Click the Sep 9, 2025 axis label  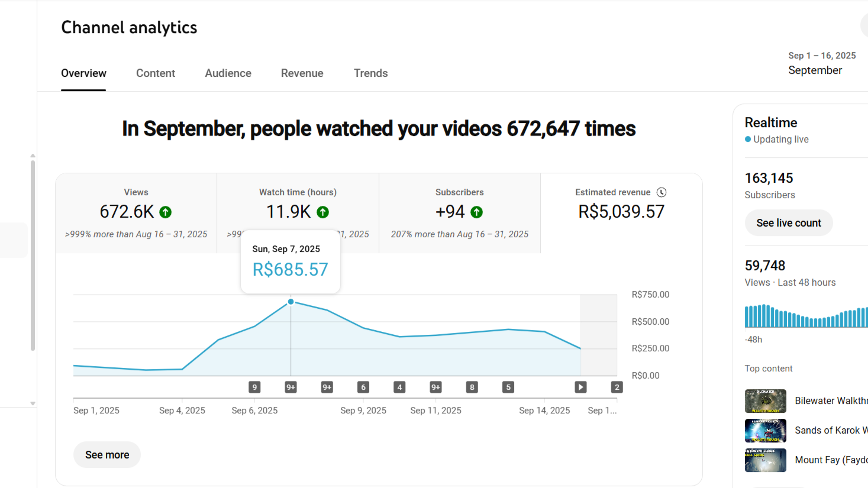coord(363,411)
